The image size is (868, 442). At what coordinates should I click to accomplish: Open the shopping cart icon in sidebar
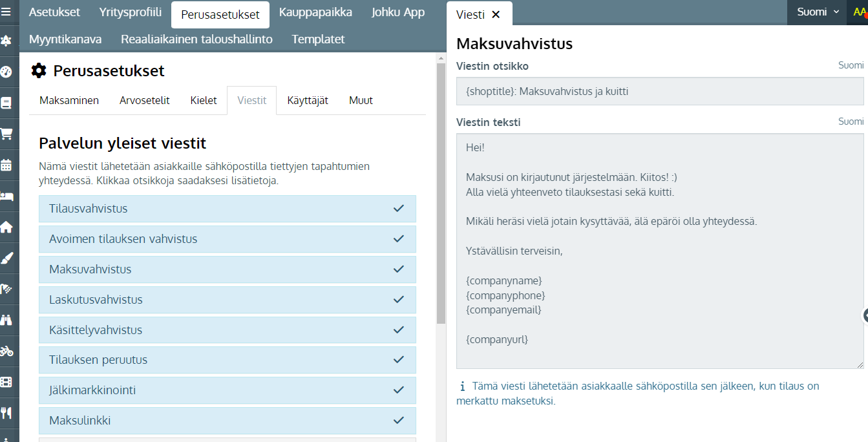tap(6, 134)
